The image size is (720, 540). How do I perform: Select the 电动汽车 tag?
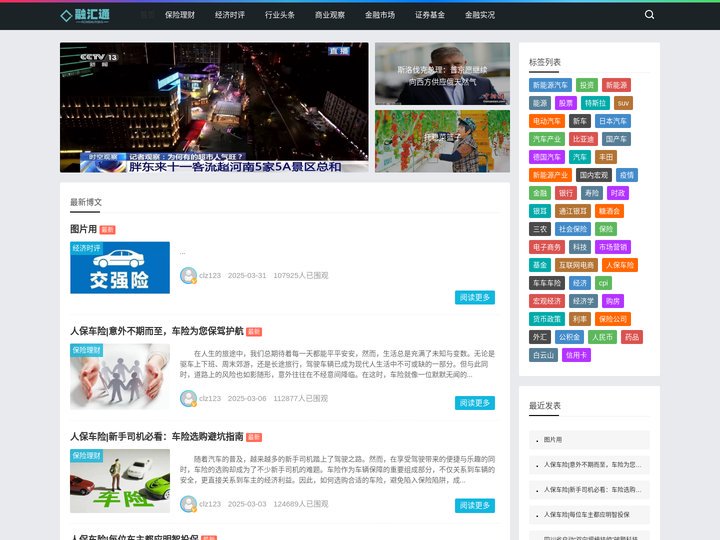[x=547, y=121]
